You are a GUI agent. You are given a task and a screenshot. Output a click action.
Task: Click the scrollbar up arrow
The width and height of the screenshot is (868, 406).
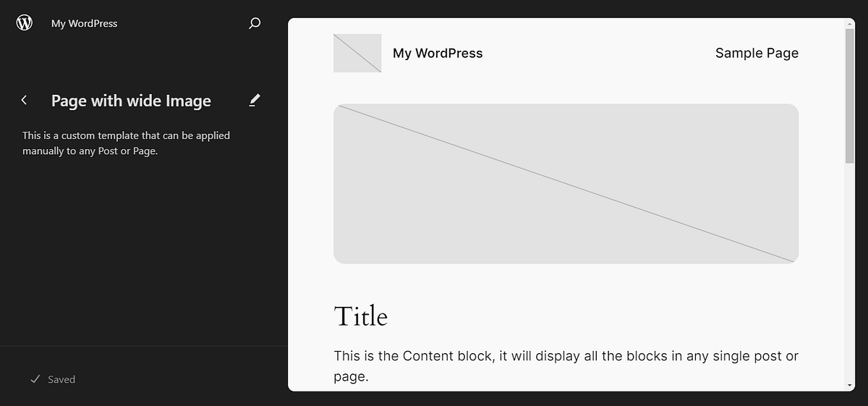point(850,24)
